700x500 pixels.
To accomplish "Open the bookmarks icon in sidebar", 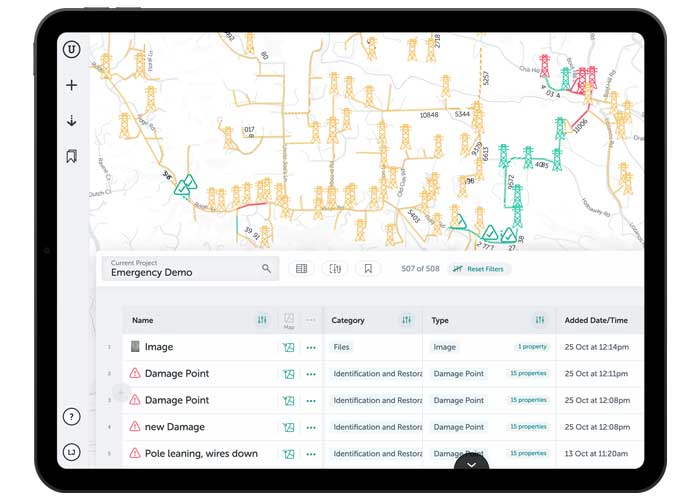I will pyautogui.click(x=71, y=156).
